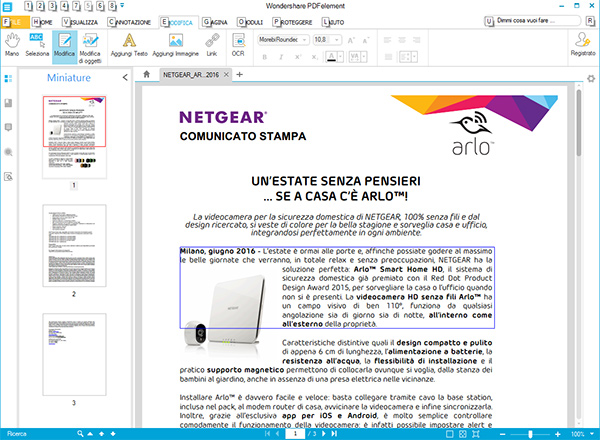This screenshot has width=600, height=440.
Task: Adjust the zoom slider handle
Action: click(530, 434)
